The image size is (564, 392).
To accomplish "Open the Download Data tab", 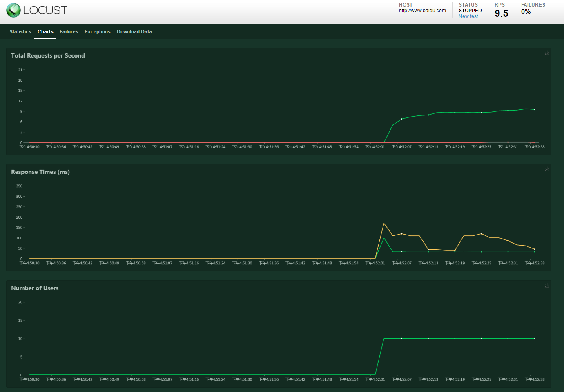I will pyautogui.click(x=134, y=32).
